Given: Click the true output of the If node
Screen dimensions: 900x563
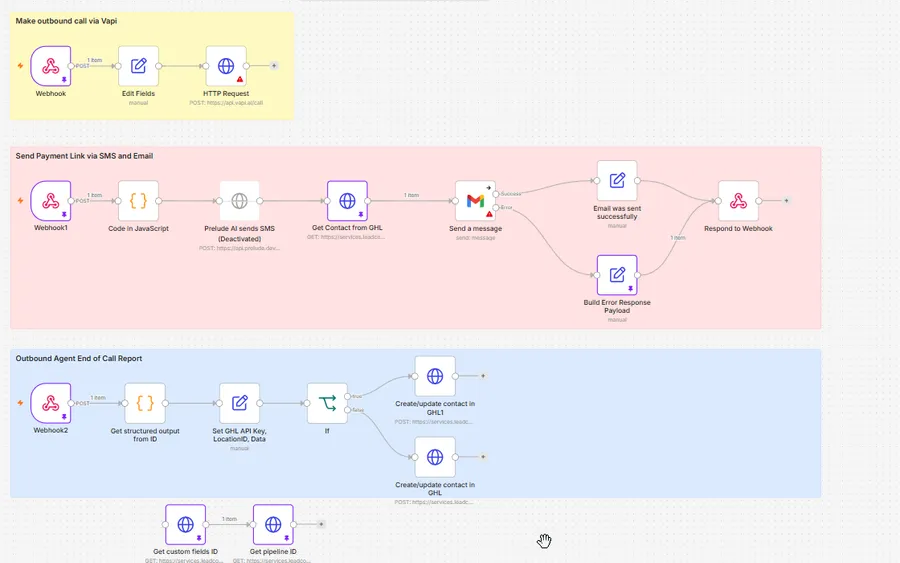Looking at the screenshot, I should pyautogui.click(x=348, y=397).
